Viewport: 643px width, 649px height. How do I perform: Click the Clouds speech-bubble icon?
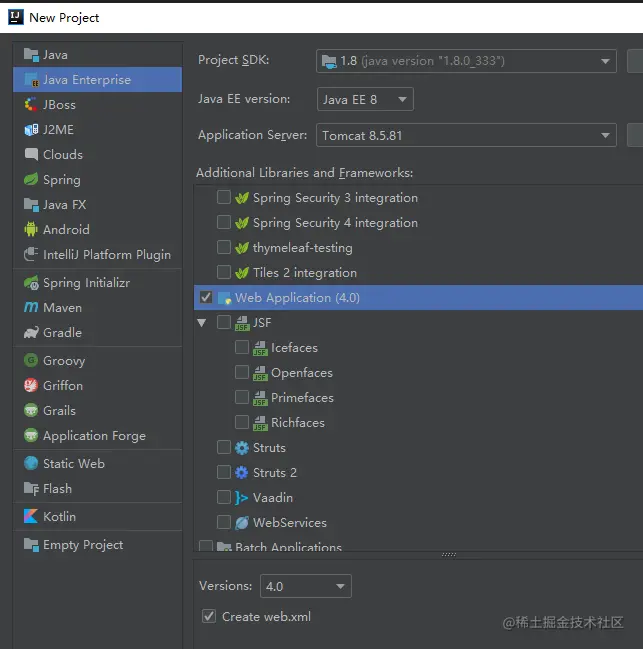coord(31,154)
